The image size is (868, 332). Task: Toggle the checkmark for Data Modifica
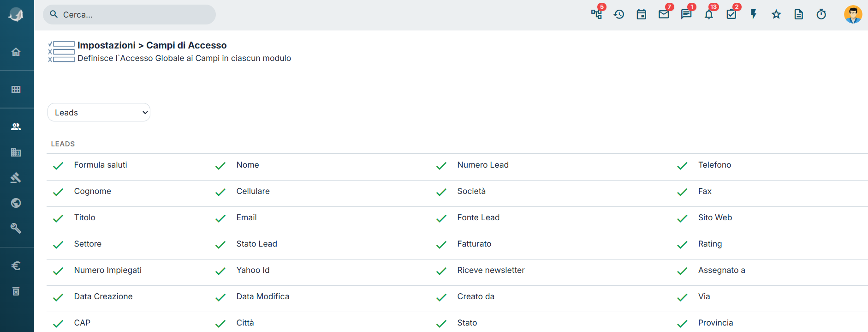(x=220, y=297)
